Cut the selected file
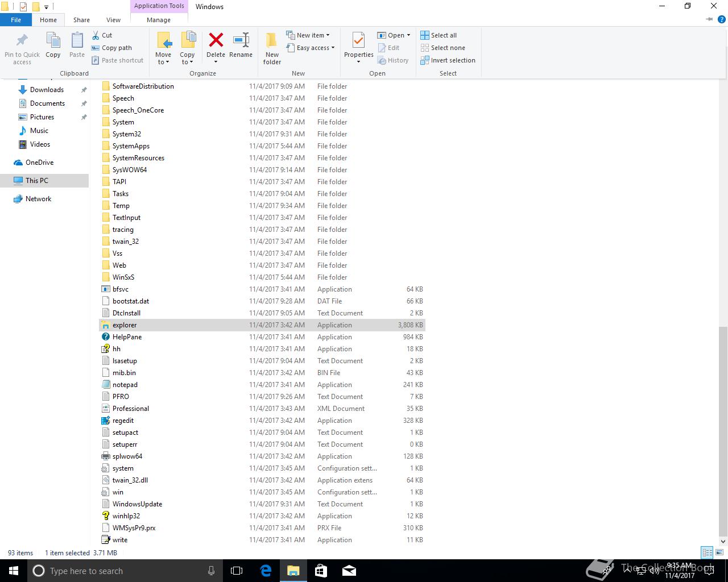Screen dimensions: 728x582 pyautogui.click(x=102, y=35)
